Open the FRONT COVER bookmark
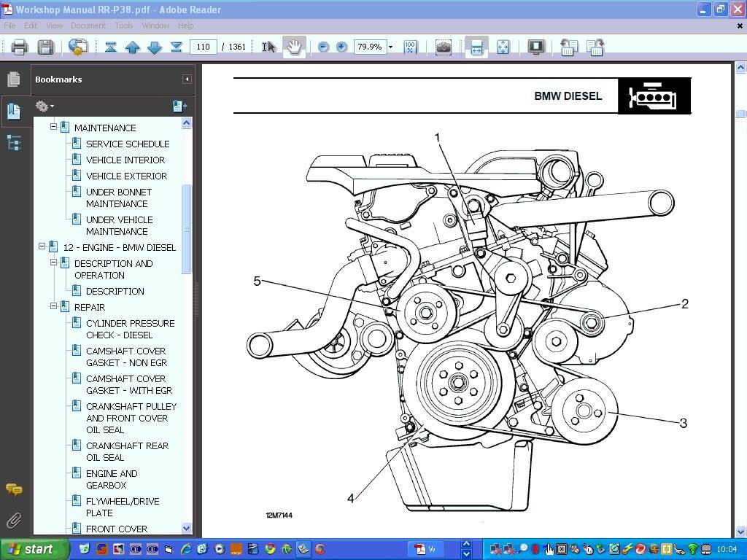The height and width of the screenshot is (560, 747). [116, 529]
